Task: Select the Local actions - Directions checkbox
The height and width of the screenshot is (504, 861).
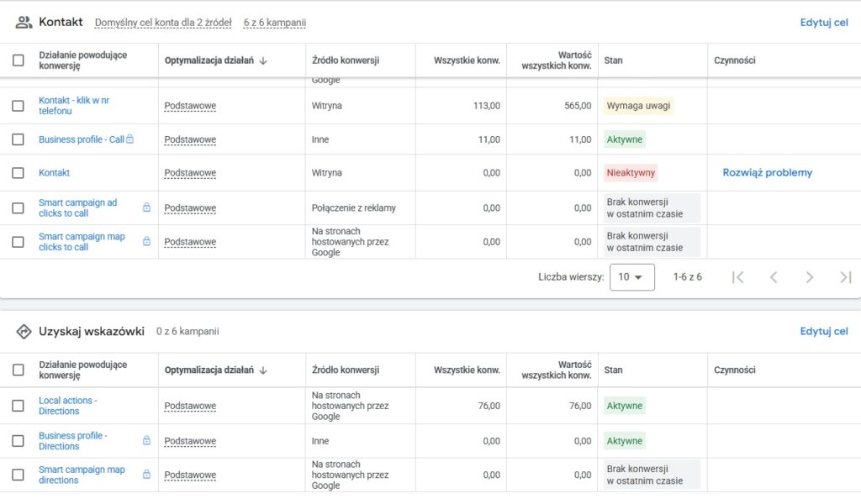Action: 18,406
